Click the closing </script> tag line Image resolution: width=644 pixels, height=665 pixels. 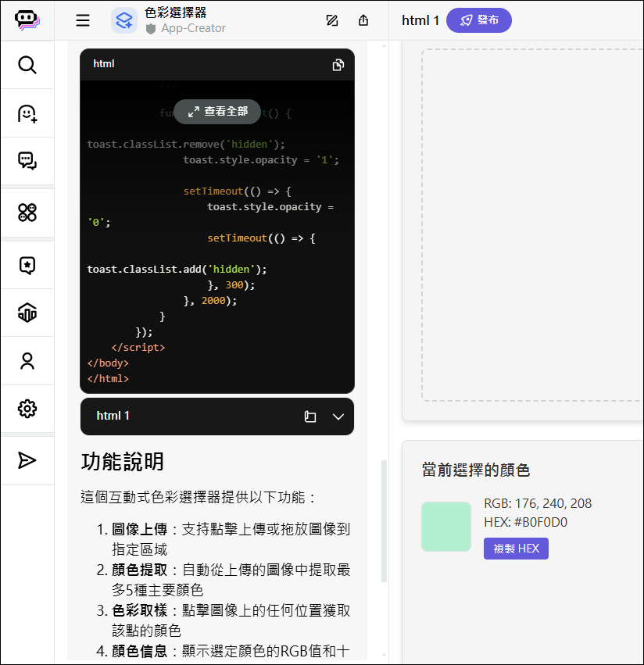(x=138, y=347)
